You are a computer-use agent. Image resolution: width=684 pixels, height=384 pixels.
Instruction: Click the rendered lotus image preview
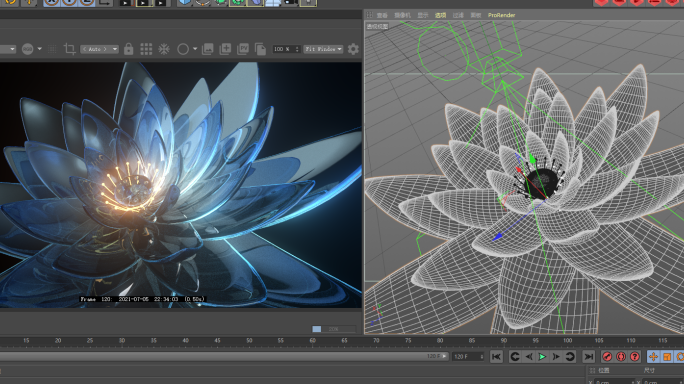tap(181, 185)
